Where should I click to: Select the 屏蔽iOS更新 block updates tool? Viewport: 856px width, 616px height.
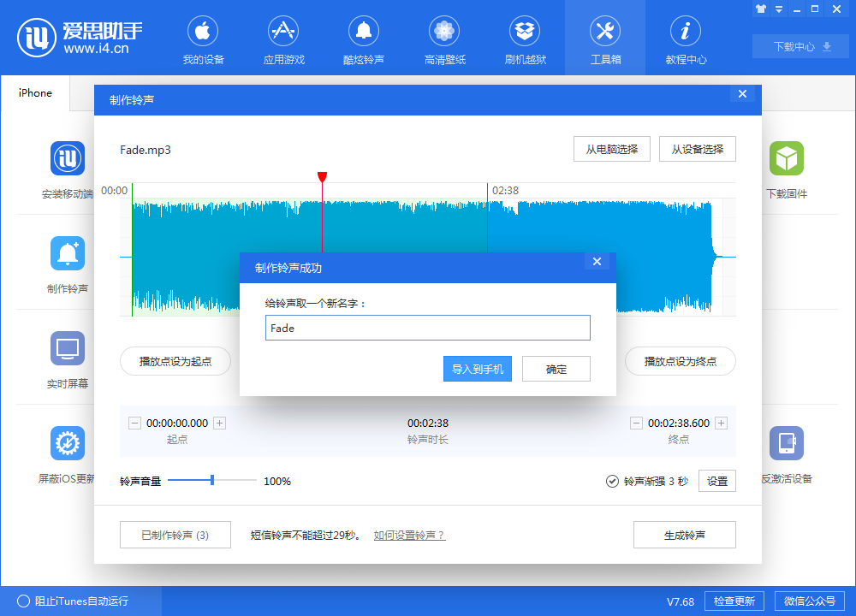[x=67, y=443]
